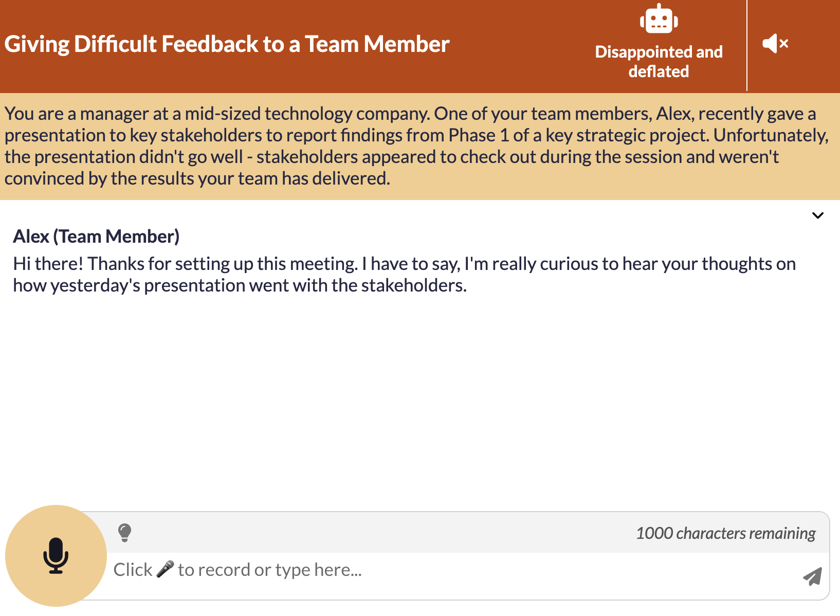This screenshot has width=840, height=616.
Task: Click the "1000 characters remaining" counter
Action: pyautogui.click(x=725, y=533)
